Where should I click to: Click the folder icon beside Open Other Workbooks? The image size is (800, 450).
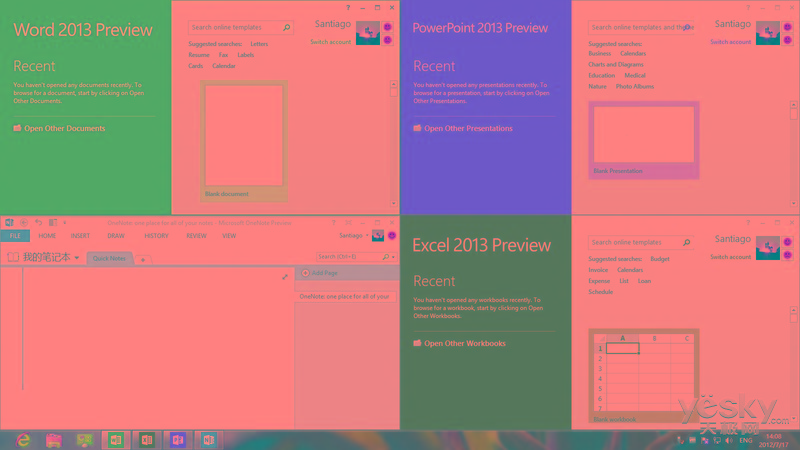click(417, 343)
